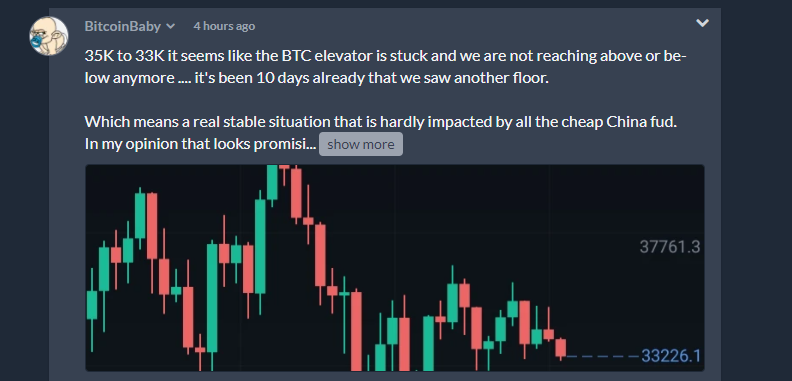Click the 37761.3 price label
This screenshot has height=381, width=792.
point(670,247)
